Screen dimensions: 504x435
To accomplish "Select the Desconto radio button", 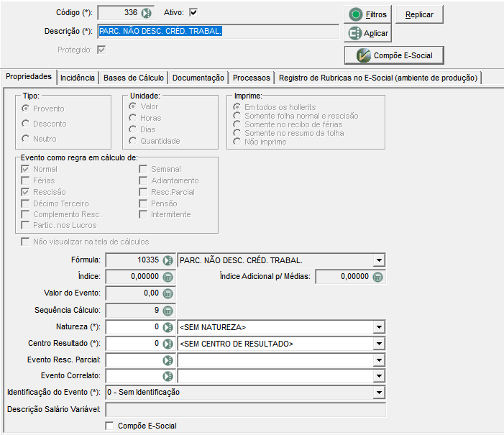I will pyautogui.click(x=25, y=124).
